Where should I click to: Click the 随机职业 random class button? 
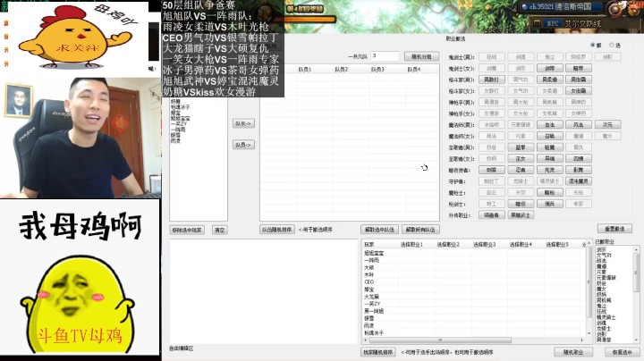coord(573,351)
